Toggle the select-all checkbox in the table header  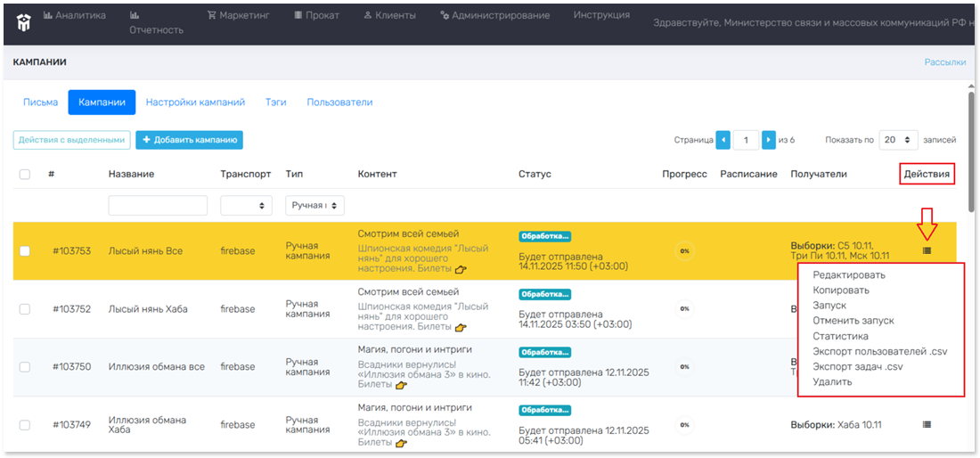click(x=25, y=175)
